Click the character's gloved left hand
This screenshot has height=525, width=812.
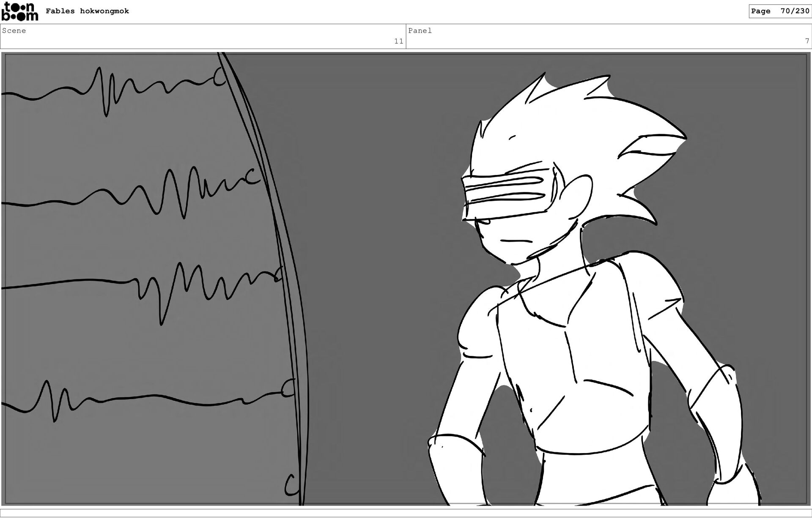457,469
